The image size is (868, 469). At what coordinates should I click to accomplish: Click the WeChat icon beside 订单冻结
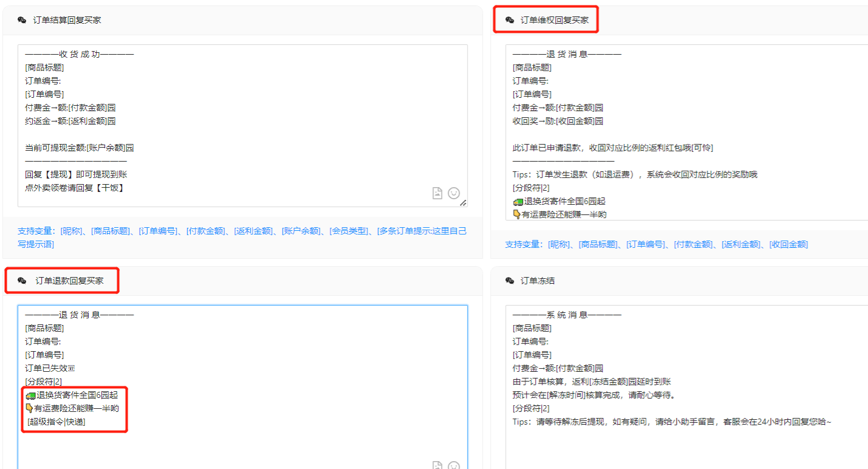point(510,281)
